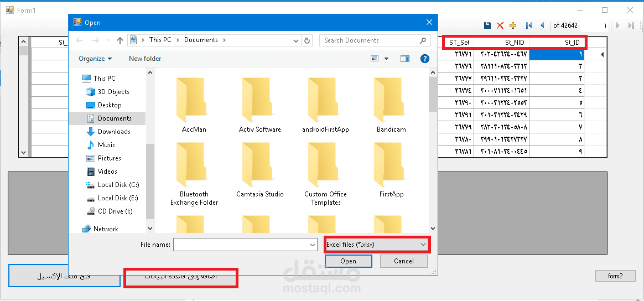This screenshot has width=644, height=301.
Task: Select Local Disk (E:) in navigation pane
Action: click(x=112, y=198)
